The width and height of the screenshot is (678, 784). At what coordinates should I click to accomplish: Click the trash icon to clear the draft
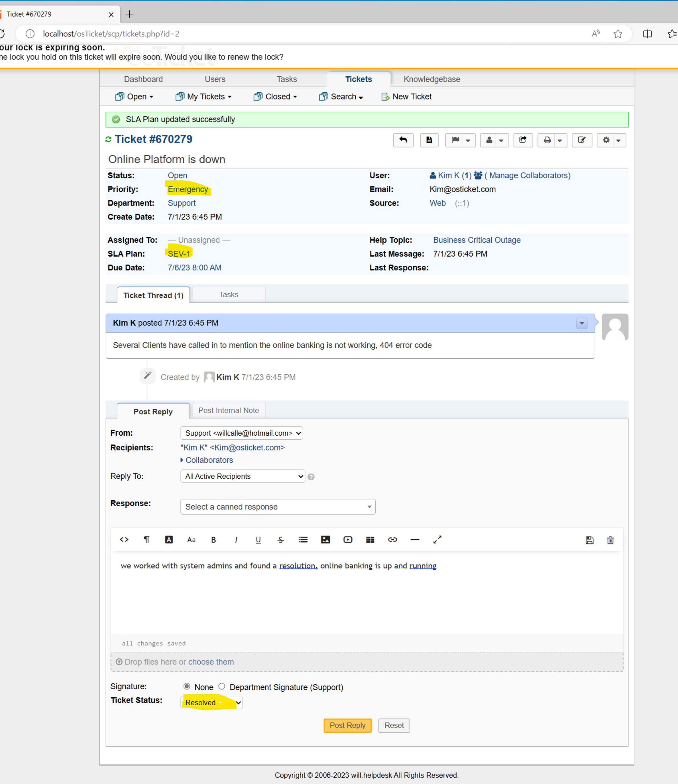[x=610, y=540]
